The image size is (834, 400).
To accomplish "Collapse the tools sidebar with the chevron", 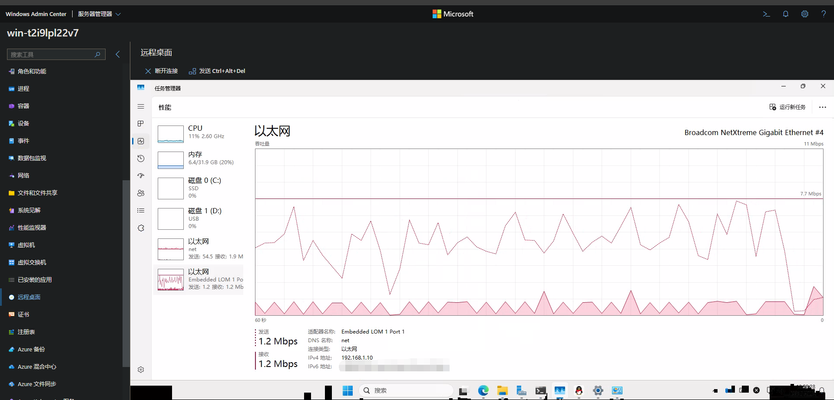I will (x=118, y=54).
